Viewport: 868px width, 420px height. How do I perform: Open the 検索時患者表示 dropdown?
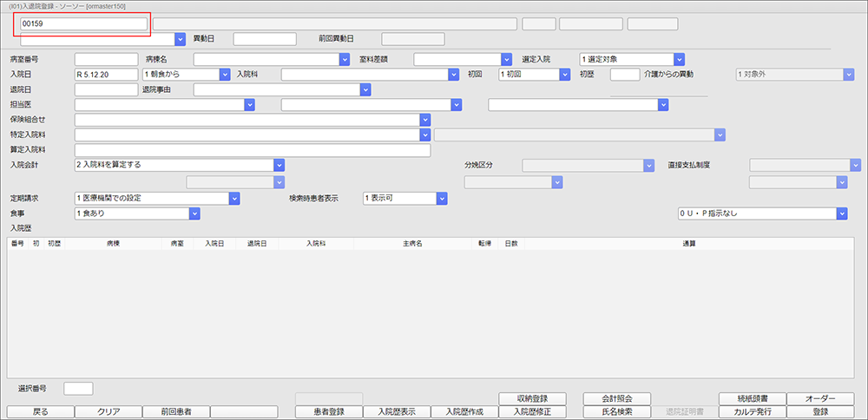click(440, 198)
